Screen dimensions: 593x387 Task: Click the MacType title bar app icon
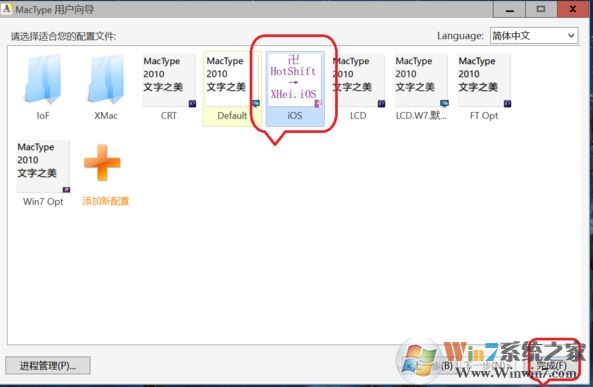point(6,9)
